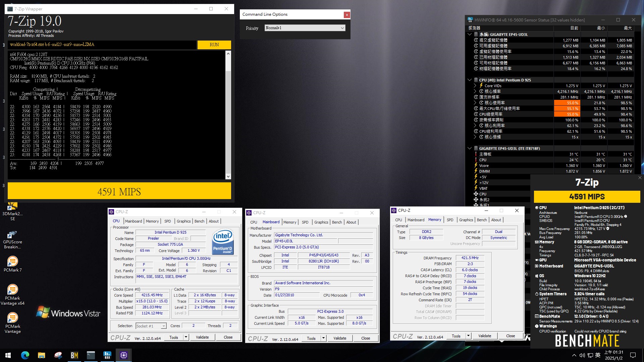Expand the 核心頻率 row

475,91
